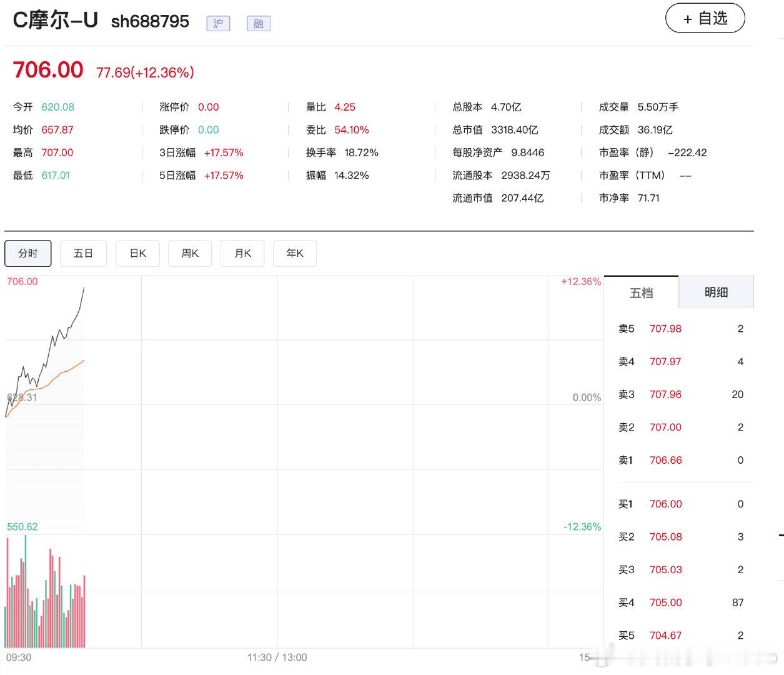The image size is (784, 675).
Task: Click the 沪 Shanghai market badge
Action: coord(218,24)
